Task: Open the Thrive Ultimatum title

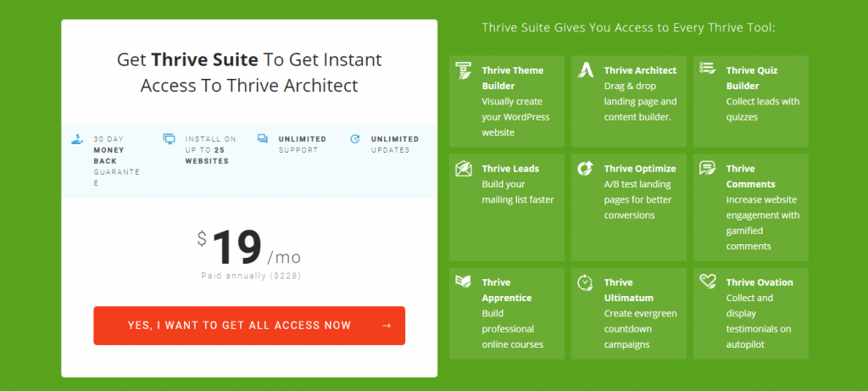Action: pos(628,290)
